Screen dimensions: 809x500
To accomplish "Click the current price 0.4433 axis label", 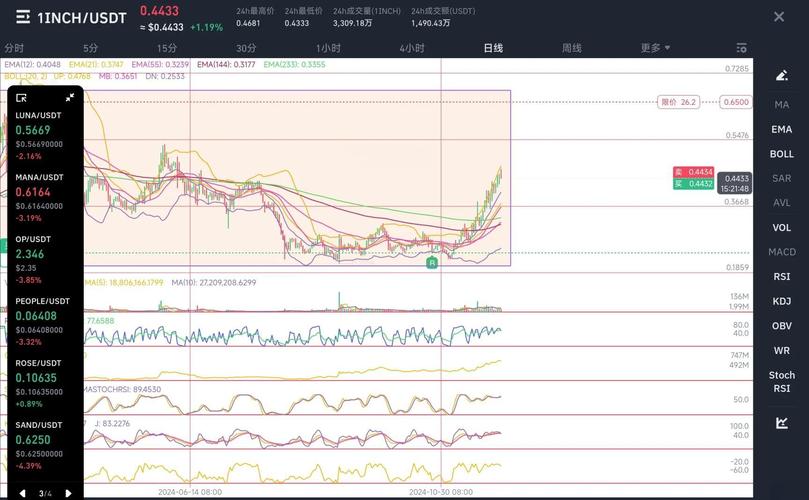I will 735,184.
